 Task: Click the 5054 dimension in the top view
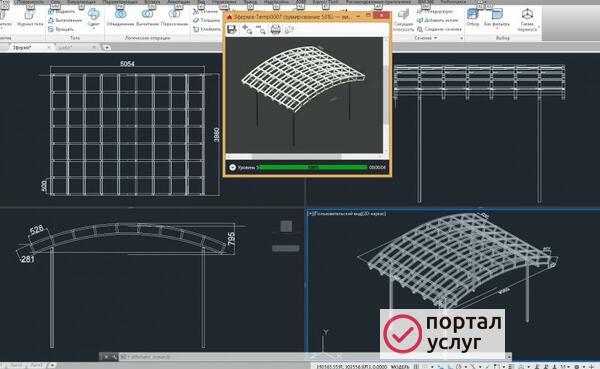(x=127, y=64)
